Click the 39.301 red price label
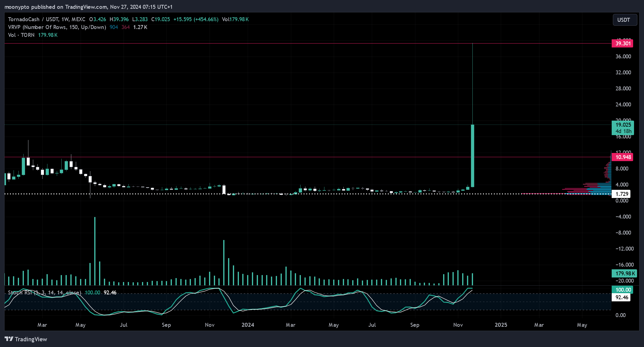The width and height of the screenshot is (644, 347). click(x=623, y=44)
